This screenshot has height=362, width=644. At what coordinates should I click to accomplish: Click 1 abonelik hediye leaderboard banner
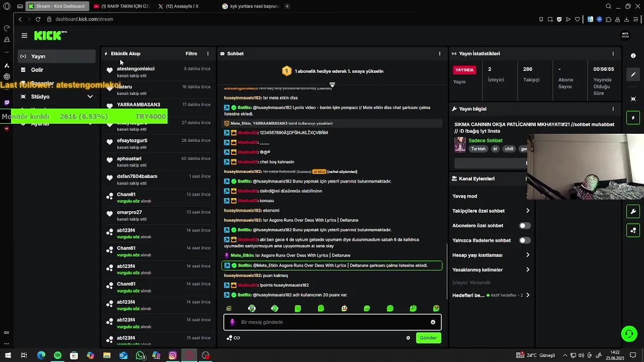click(332, 71)
